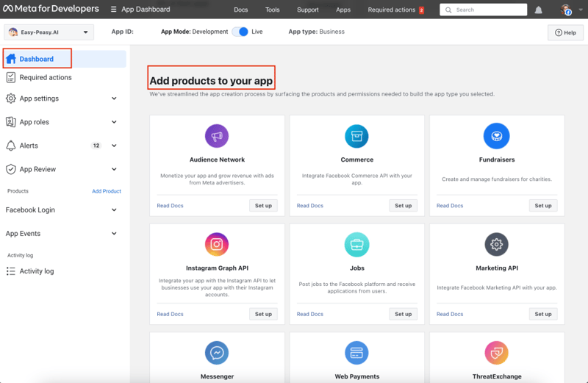Click the Audience Network megaphone icon

tap(216, 136)
